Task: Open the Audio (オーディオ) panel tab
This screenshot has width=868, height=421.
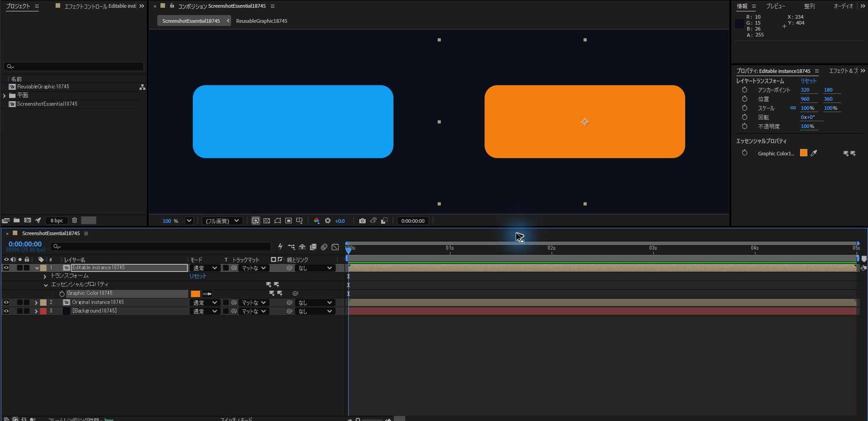Action: [843, 6]
